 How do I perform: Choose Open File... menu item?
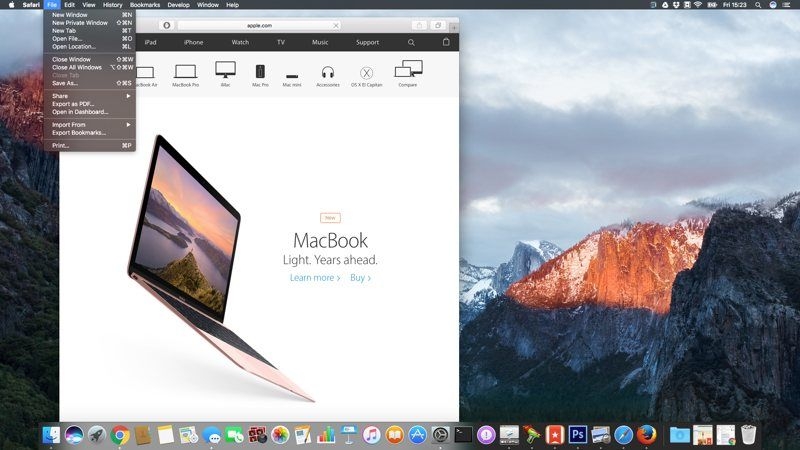90,39
